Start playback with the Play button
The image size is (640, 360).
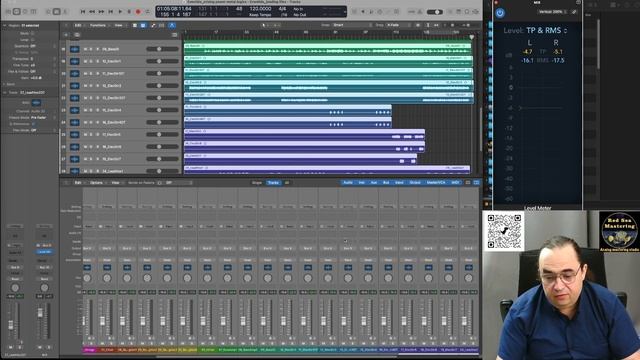120,12
